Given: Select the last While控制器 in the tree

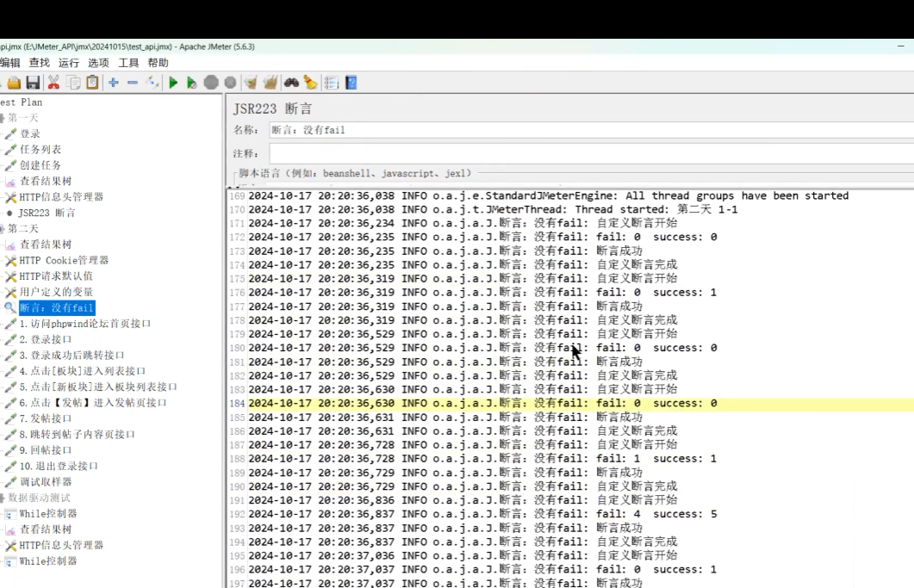Looking at the screenshot, I should [x=47, y=561].
